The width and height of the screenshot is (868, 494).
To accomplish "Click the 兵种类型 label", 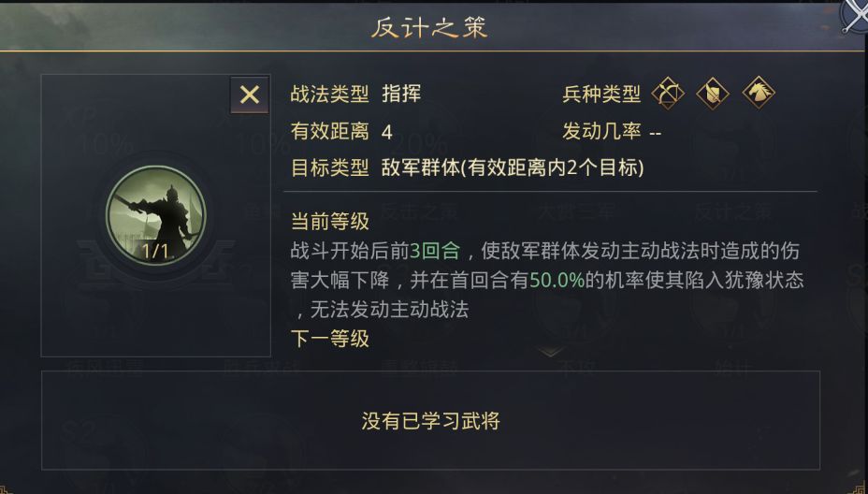I will (601, 94).
